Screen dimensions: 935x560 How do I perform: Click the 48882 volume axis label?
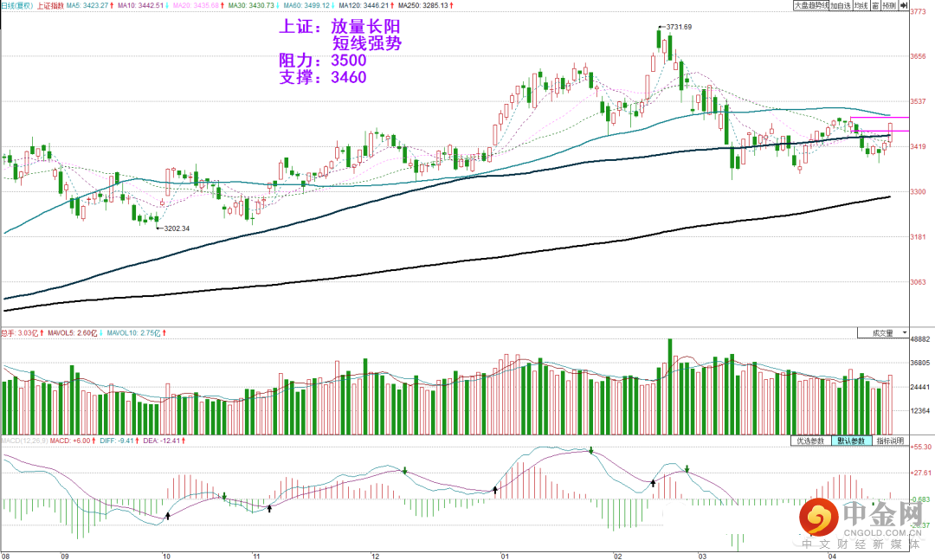tap(920, 339)
